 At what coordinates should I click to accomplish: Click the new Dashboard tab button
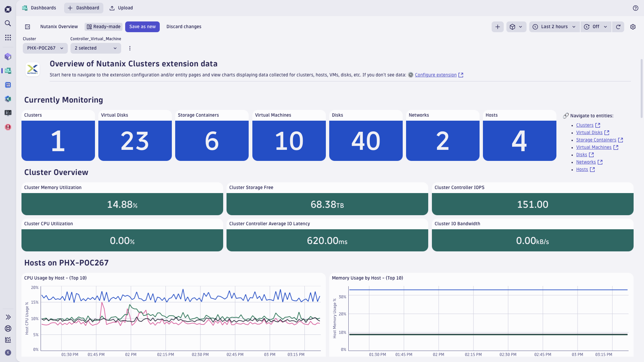pyautogui.click(x=84, y=8)
